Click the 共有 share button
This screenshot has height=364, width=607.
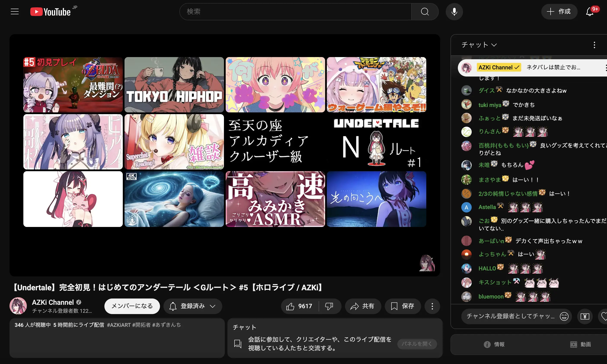click(363, 306)
